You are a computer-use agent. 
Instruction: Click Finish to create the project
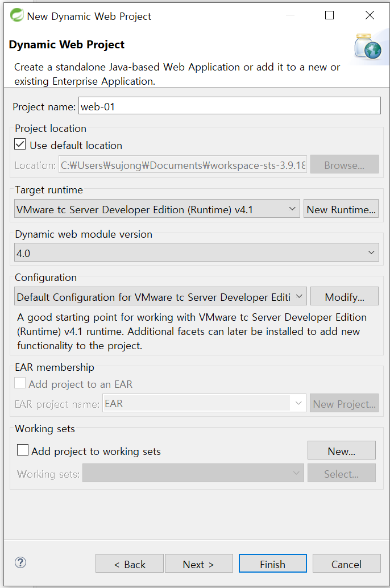click(273, 564)
